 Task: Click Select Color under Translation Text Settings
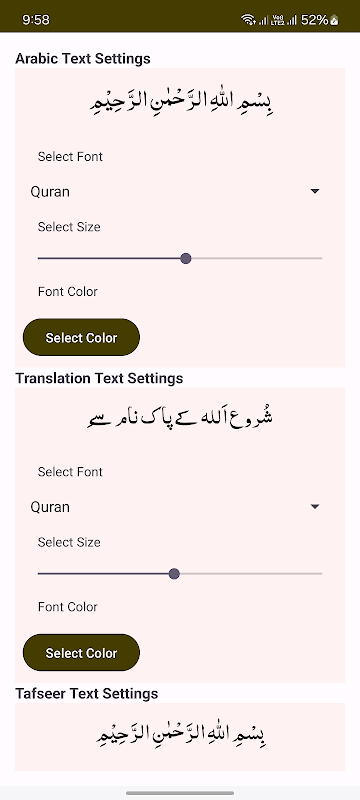pyautogui.click(x=81, y=653)
